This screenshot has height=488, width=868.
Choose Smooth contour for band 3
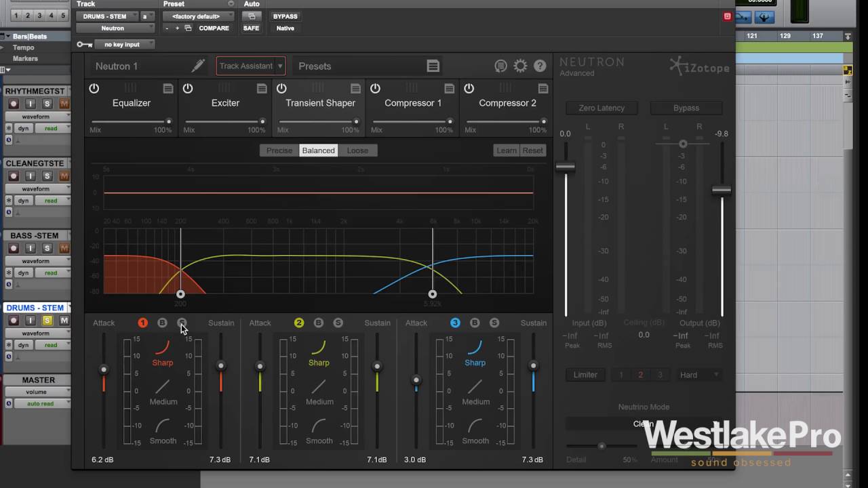(x=475, y=431)
